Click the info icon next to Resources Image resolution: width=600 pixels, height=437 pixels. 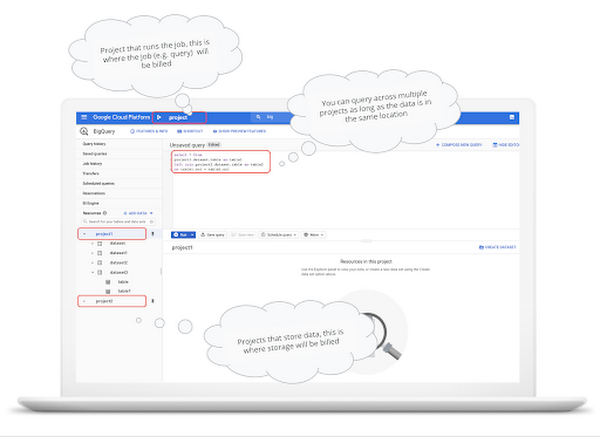(105, 213)
